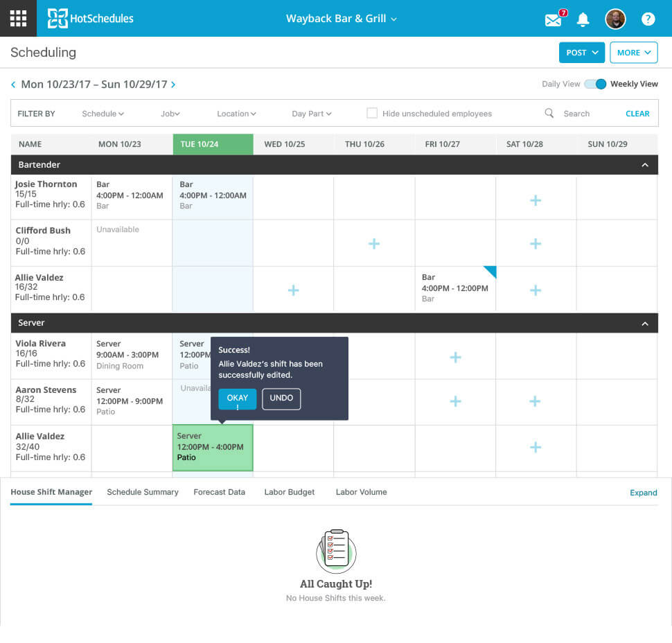Enable Hide unscheduled employees

pyautogui.click(x=372, y=113)
